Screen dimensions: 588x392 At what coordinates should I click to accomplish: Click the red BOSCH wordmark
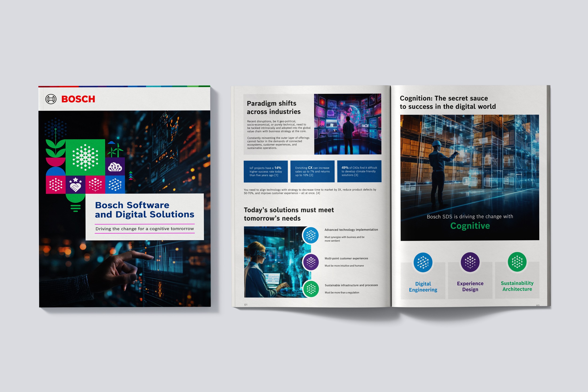pyautogui.click(x=78, y=99)
